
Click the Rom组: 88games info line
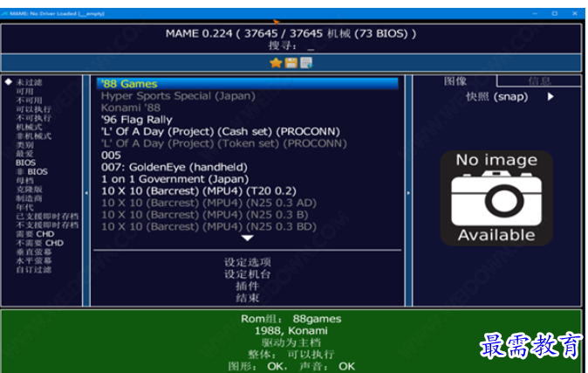pos(291,319)
